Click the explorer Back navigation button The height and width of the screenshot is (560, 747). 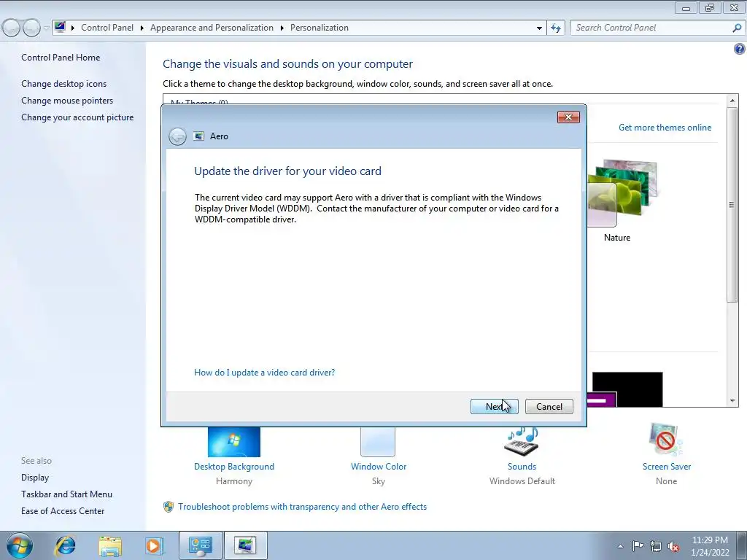point(12,28)
